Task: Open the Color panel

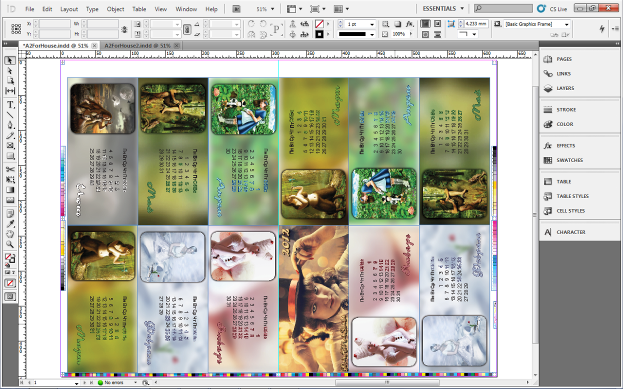Action: (x=565, y=124)
